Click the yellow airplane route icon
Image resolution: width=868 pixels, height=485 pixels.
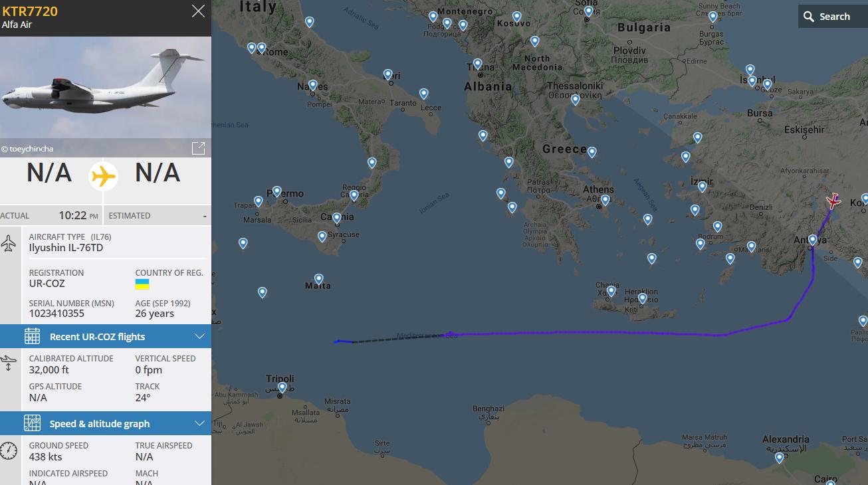[103, 176]
